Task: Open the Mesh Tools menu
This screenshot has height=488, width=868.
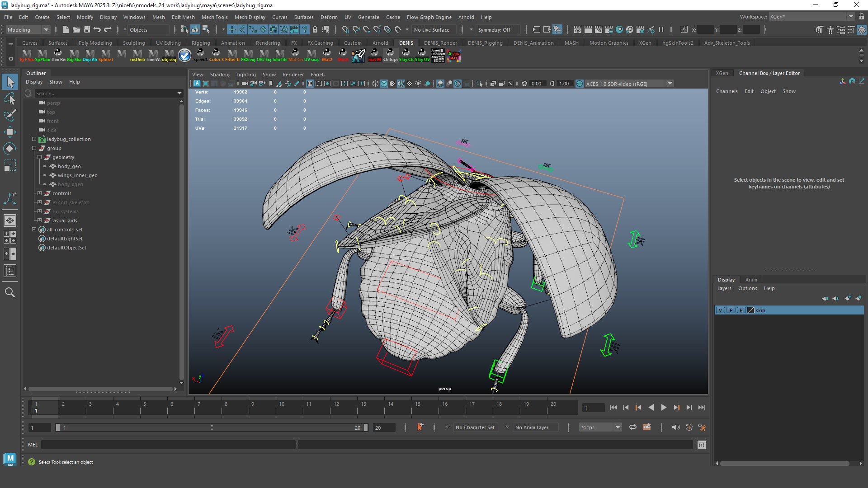Action: coord(214,17)
